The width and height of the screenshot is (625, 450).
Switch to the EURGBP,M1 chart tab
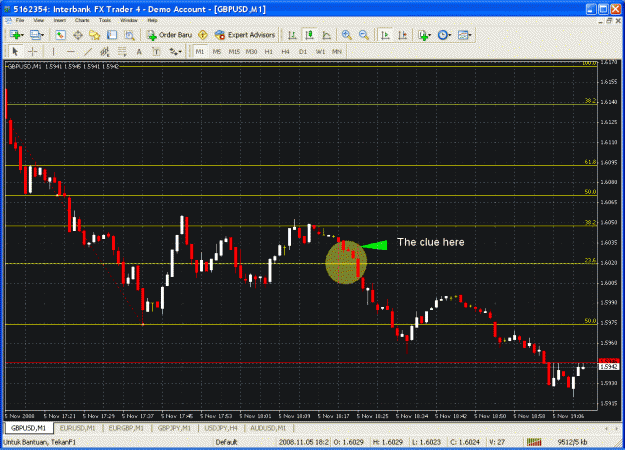[126, 428]
